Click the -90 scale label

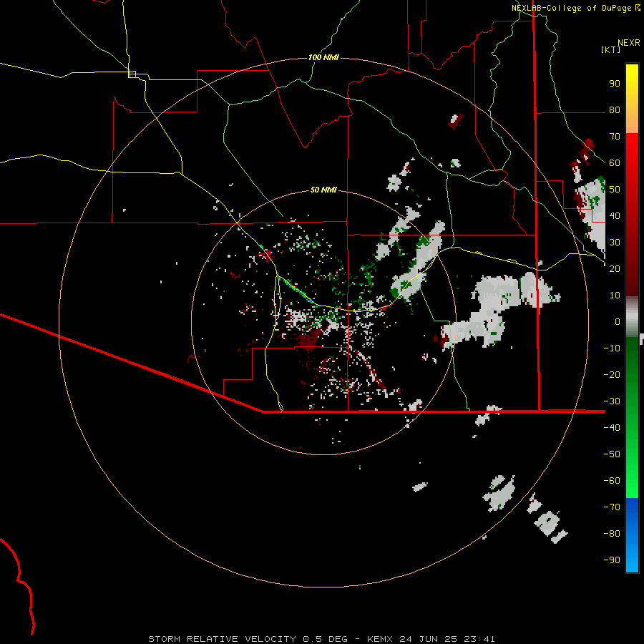tap(612, 560)
